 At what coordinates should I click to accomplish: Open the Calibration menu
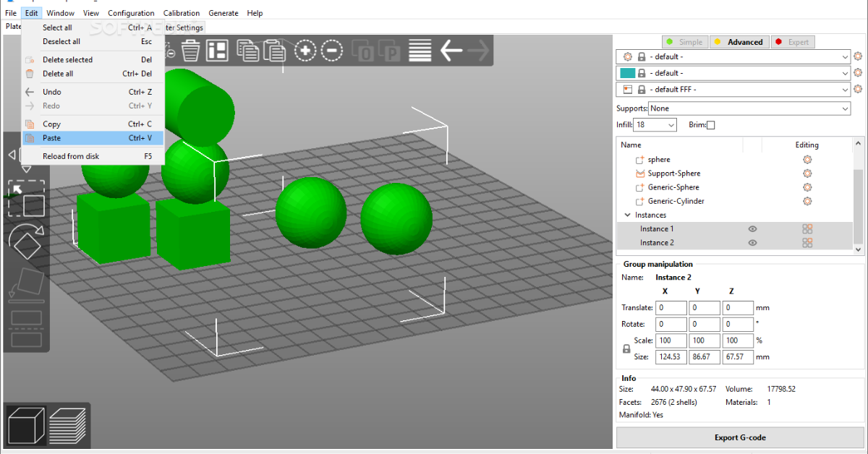click(x=181, y=13)
